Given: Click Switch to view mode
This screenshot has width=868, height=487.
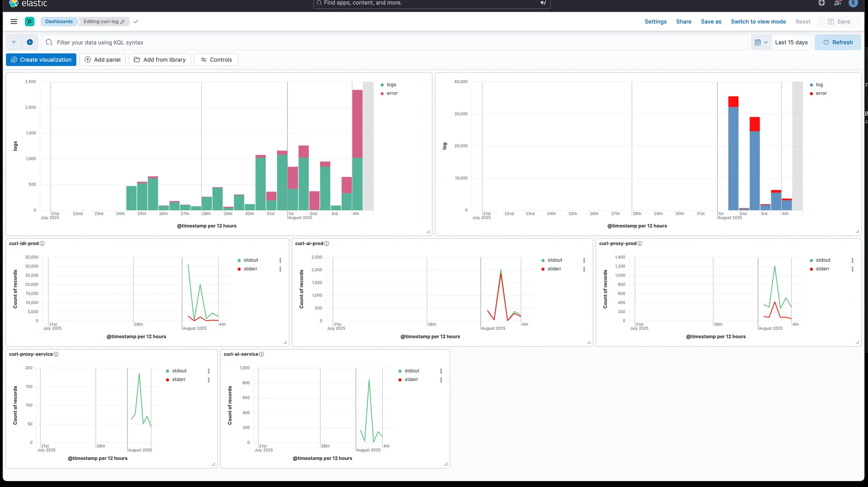Looking at the screenshot, I should pos(758,22).
